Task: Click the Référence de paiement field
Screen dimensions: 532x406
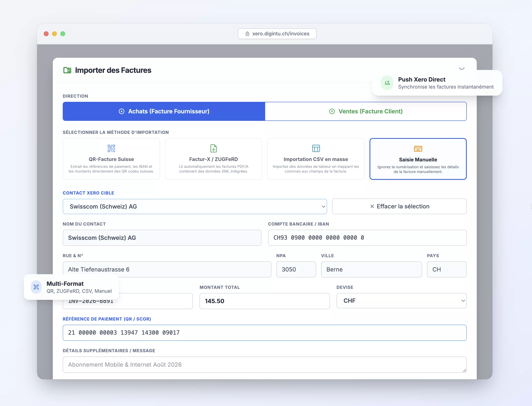Action: (x=264, y=333)
